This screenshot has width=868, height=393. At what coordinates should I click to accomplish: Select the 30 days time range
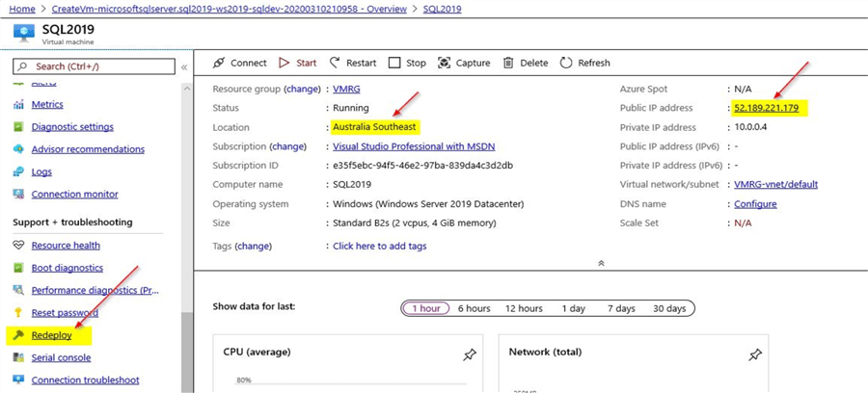point(669,308)
